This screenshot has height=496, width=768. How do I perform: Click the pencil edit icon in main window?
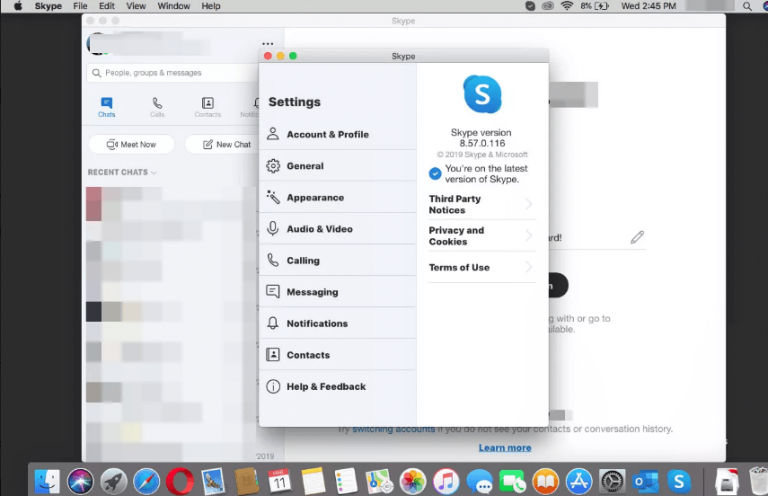tap(637, 237)
